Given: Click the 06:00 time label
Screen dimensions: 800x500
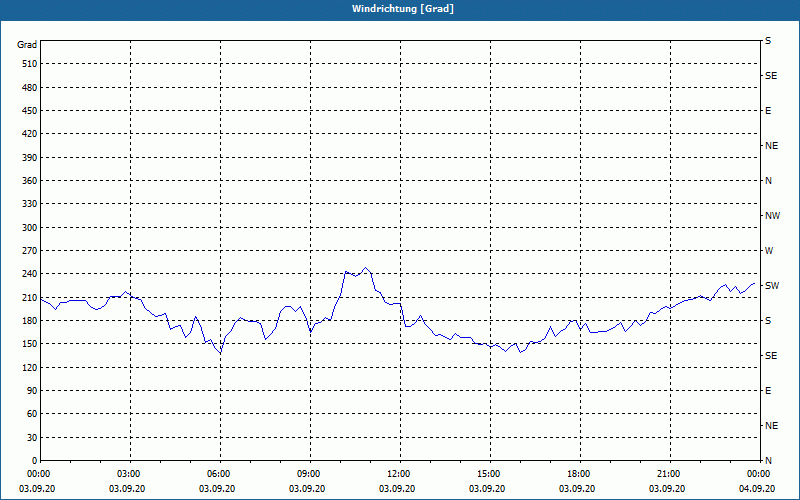Looking at the screenshot, I should [220, 474].
